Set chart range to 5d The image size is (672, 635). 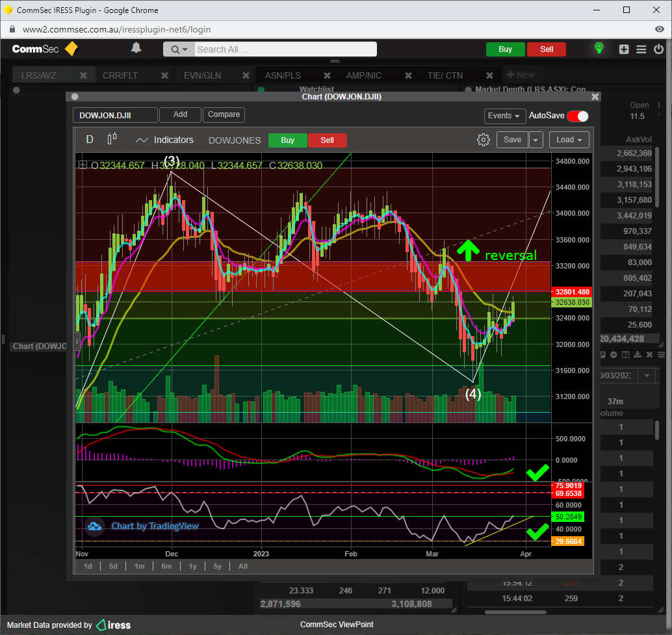pos(113,567)
